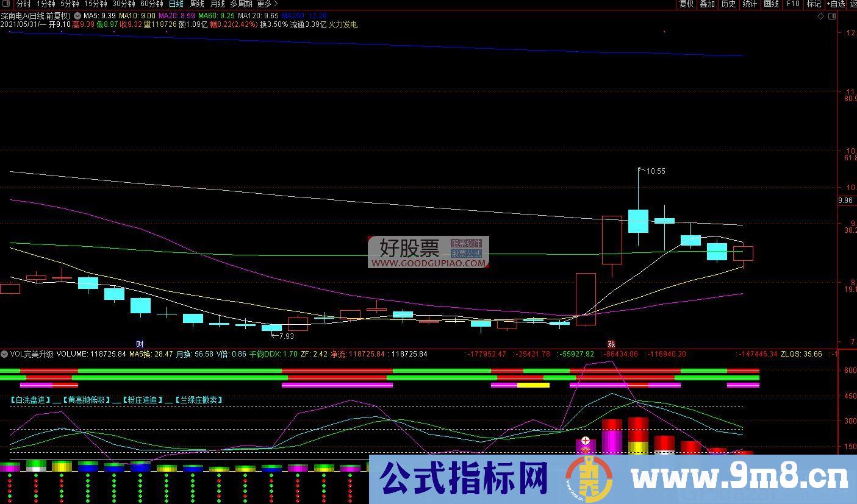Click the 10.55 price high marker
Image resolution: width=857 pixels, height=504 pixels.
[656, 171]
